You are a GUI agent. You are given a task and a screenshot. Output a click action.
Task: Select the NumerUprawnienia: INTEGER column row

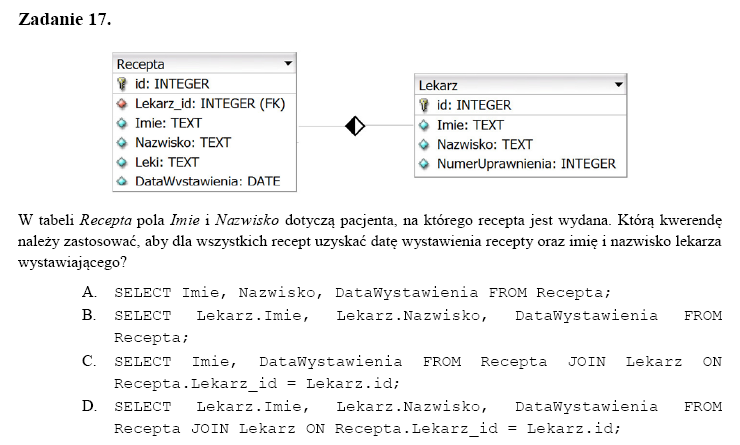526,163
